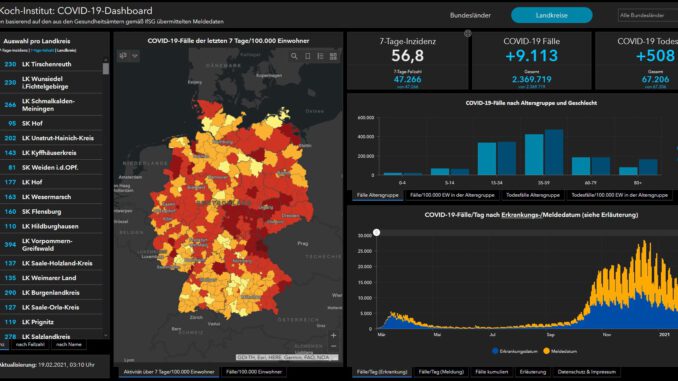Select LK Burgenlandkreis row
This screenshot has width=678, height=381.
51,292
